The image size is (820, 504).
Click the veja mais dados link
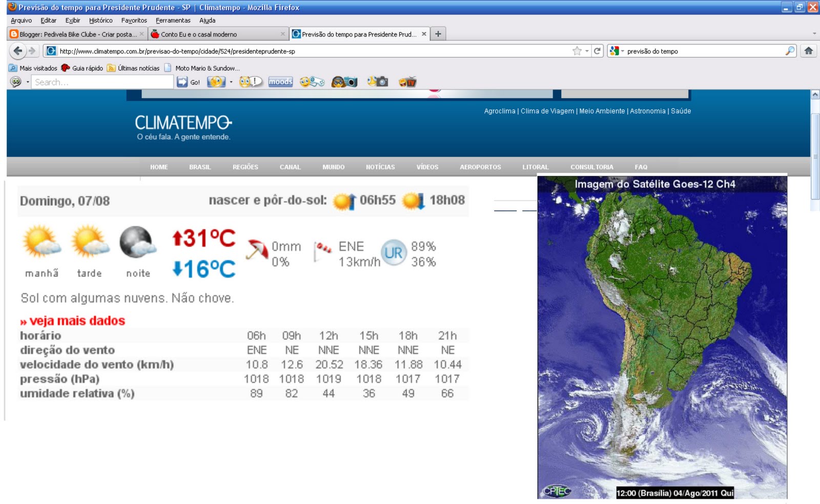[72, 321]
